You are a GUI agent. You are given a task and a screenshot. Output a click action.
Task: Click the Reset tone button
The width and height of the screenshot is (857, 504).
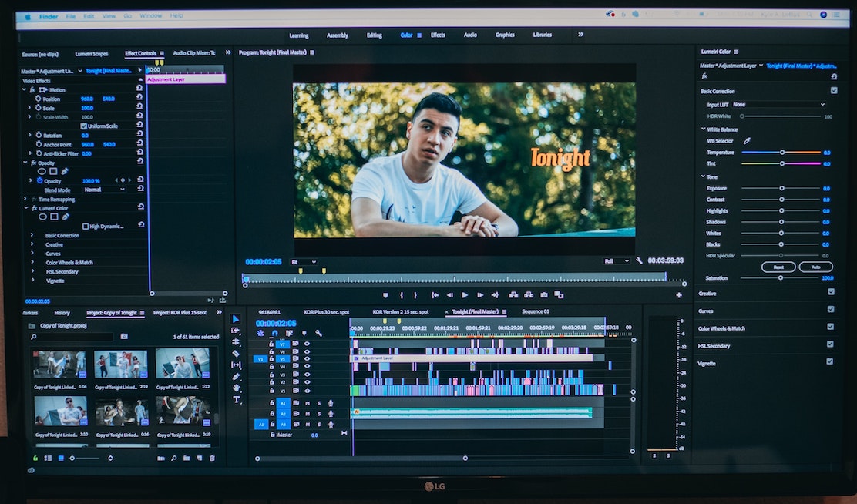[x=778, y=267]
